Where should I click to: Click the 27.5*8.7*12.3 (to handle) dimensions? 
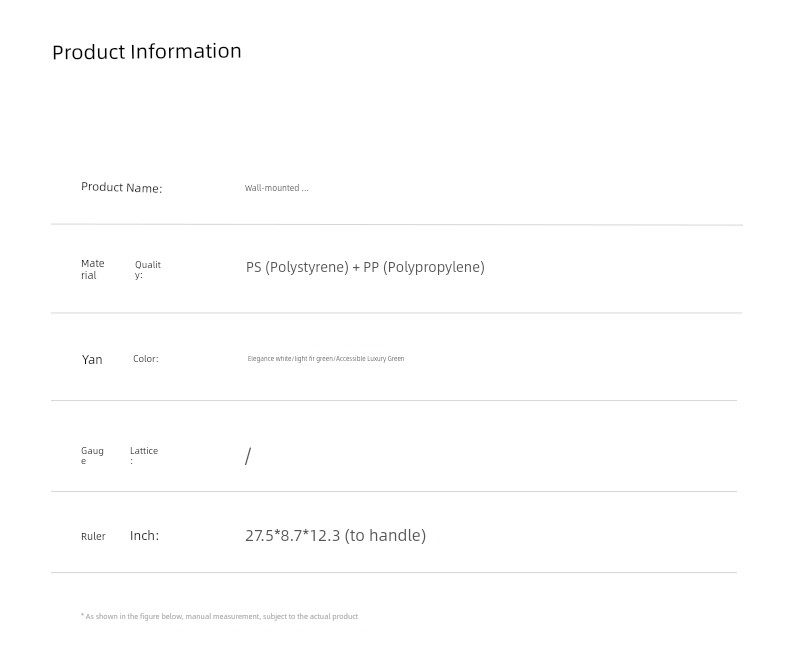pyautogui.click(x=335, y=535)
